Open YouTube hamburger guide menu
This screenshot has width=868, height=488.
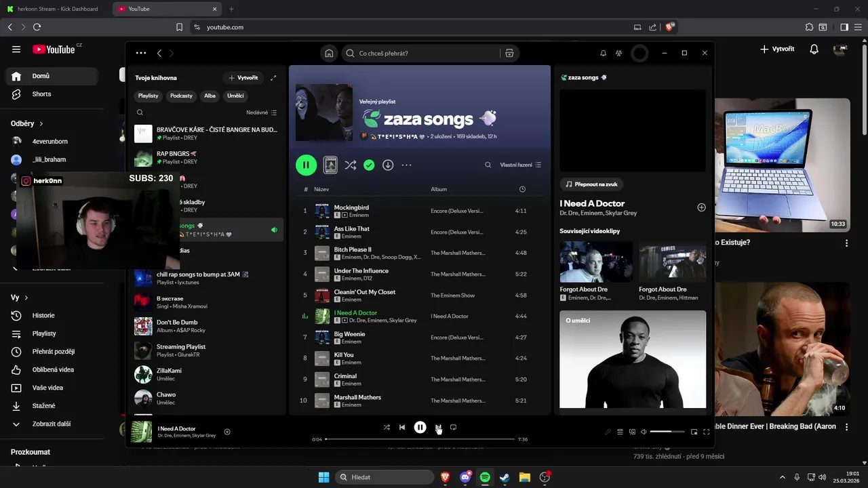click(16, 49)
